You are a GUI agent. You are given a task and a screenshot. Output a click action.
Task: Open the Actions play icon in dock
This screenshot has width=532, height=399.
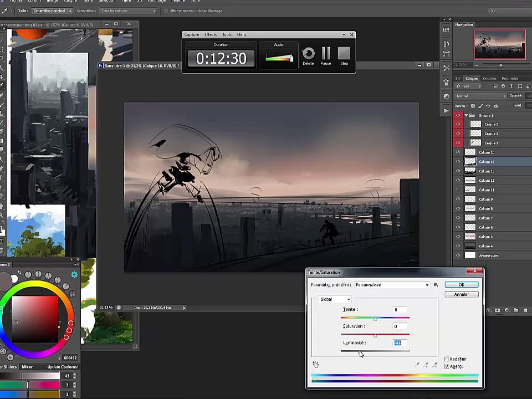tap(446, 111)
